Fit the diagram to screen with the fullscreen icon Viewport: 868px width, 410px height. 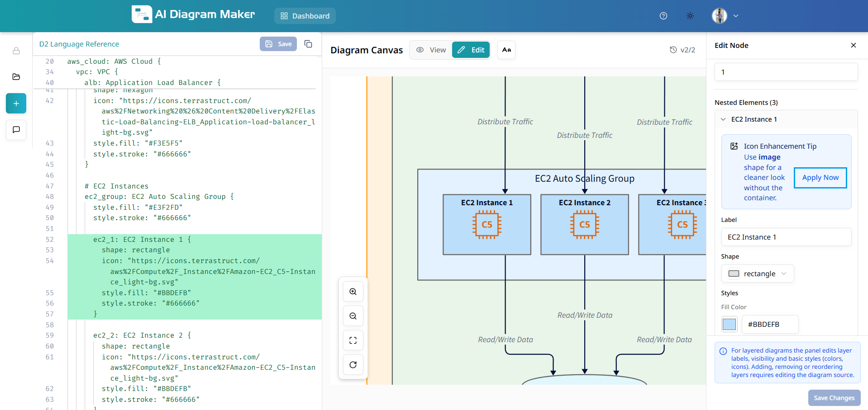point(353,340)
